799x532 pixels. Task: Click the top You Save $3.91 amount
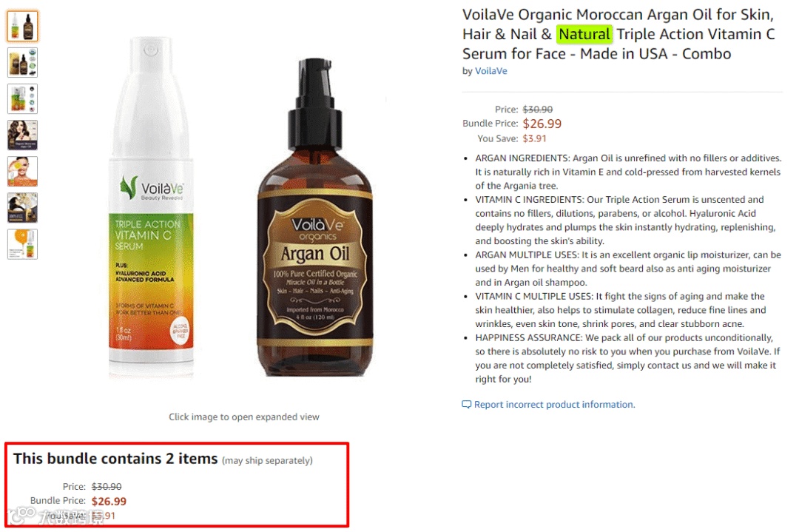click(x=535, y=138)
